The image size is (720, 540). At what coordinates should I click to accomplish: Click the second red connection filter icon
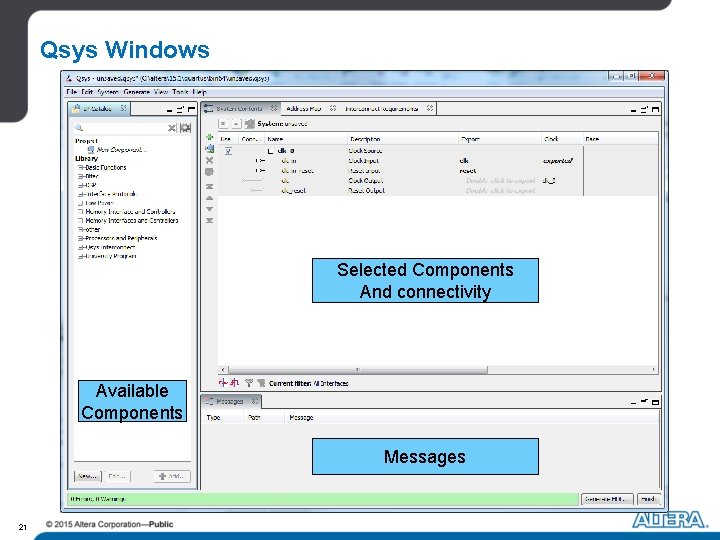[235, 382]
